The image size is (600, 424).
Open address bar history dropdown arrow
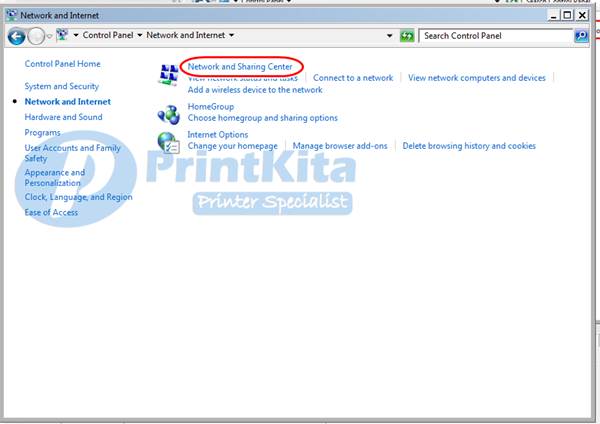coord(390,36)
